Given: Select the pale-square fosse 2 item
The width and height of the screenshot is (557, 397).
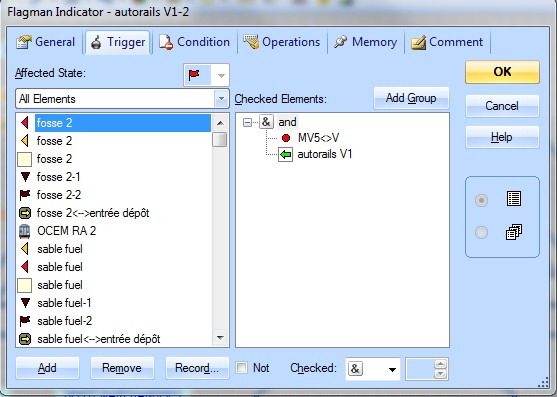Looking at the screenshot, I should [x=114, y=159].
